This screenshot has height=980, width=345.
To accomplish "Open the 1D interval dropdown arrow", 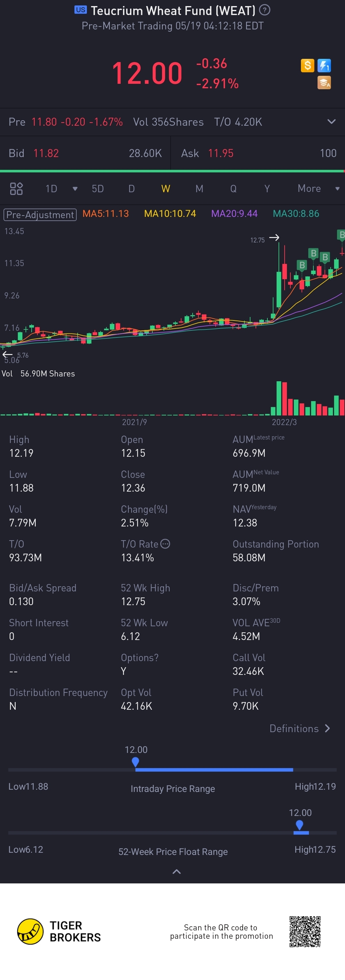I will 75,189.
